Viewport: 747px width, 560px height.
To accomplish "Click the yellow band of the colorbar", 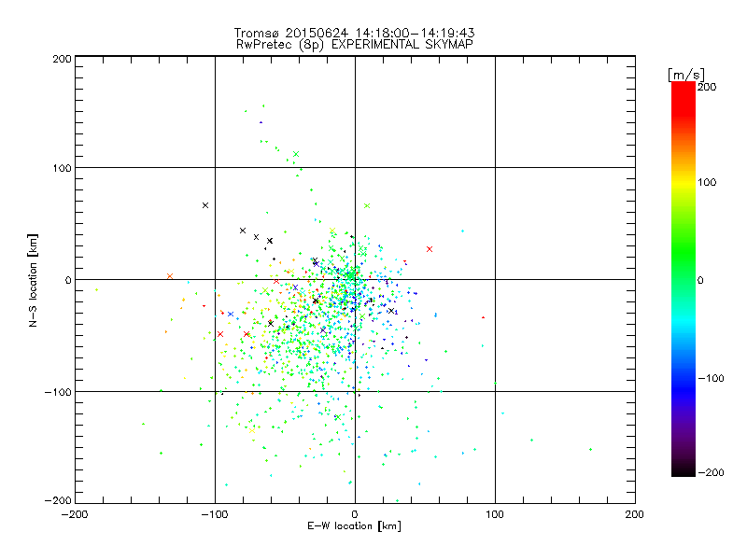I will (684, 183).
